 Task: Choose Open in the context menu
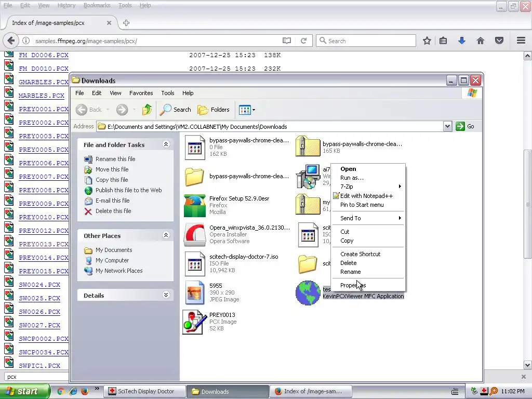368,169
